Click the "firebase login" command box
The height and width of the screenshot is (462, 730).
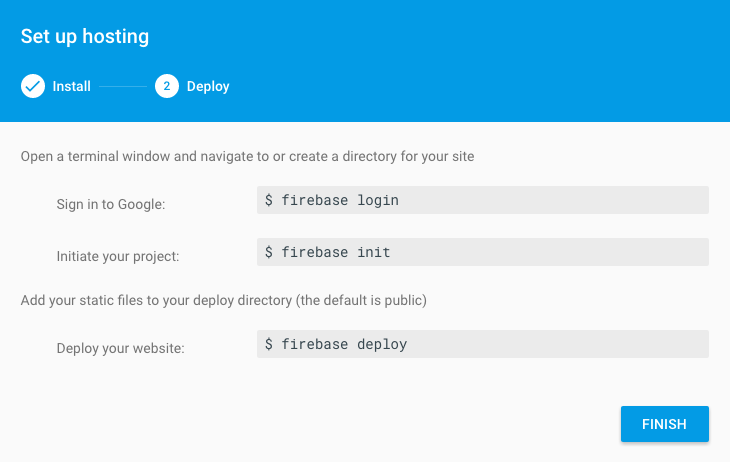click(x=482, y=200)
